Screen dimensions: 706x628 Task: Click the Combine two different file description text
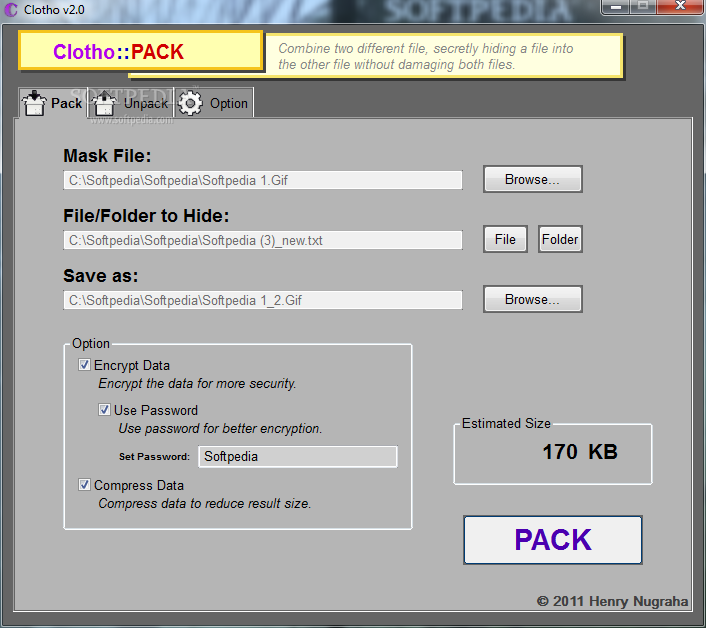tap(425, 56)
